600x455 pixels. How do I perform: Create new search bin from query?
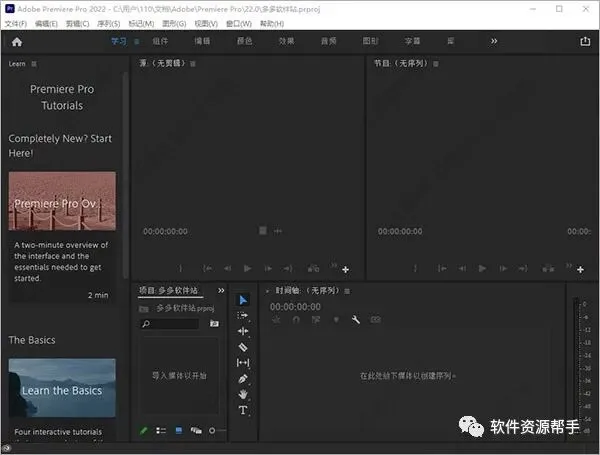(214, 324)
